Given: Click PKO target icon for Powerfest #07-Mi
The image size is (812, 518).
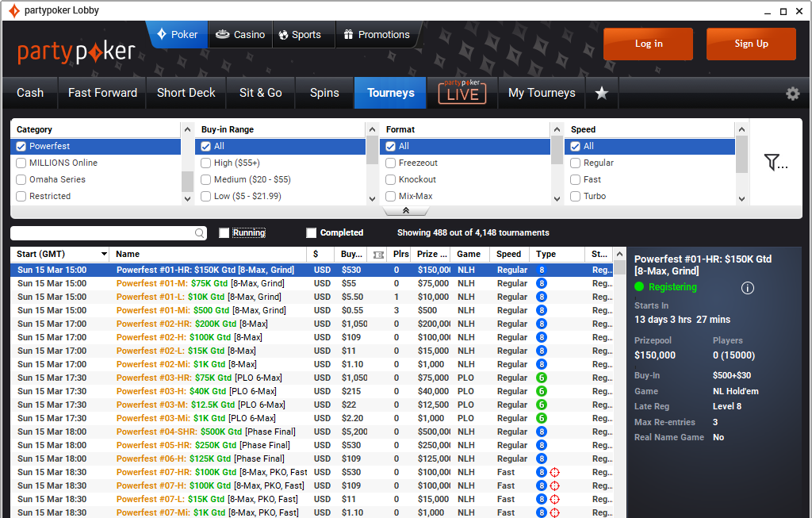Looking at the screenshot, I should click(x=554, y=512).
